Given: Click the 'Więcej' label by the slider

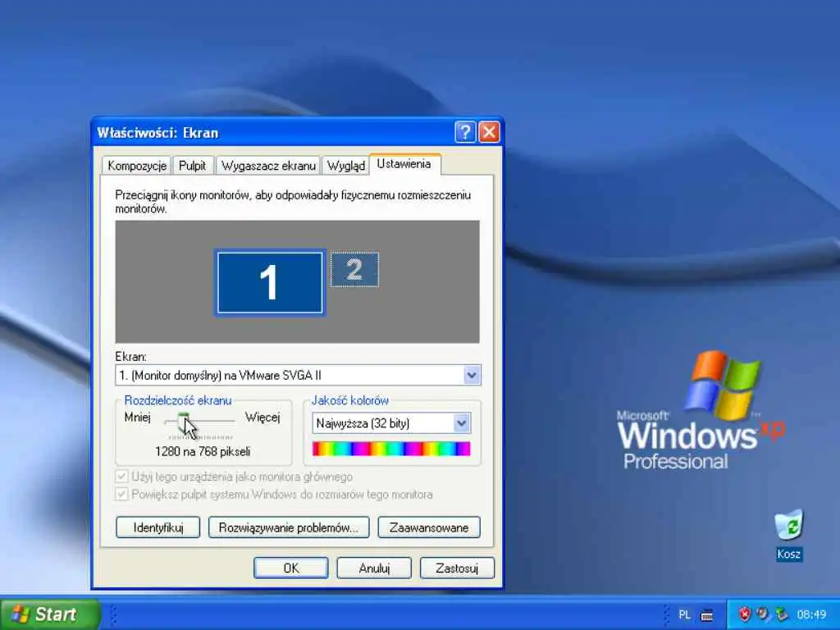Looking at the screenshot, I should point(262,418).
